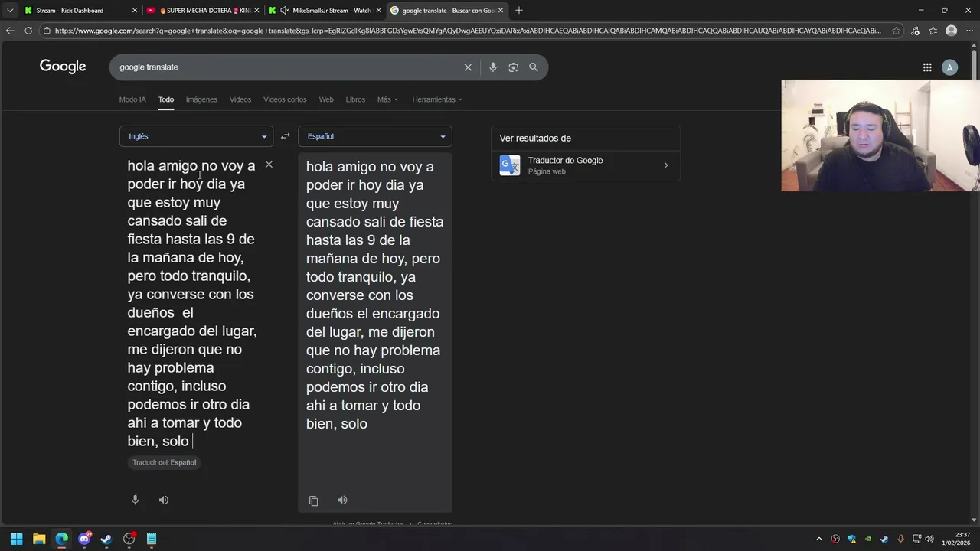
Task: Open the browser profile icon
Action: [951, 31]
